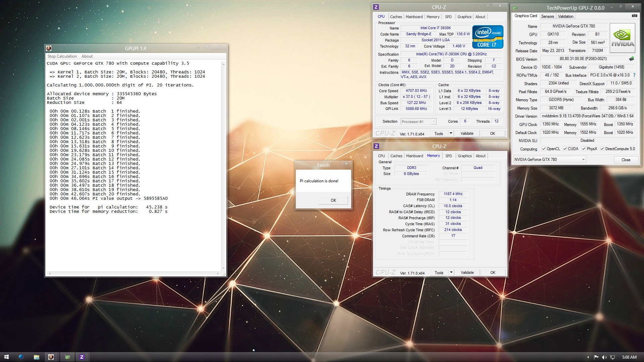Open the Graphics tab in lower CPU-Z

click(465, 156)
